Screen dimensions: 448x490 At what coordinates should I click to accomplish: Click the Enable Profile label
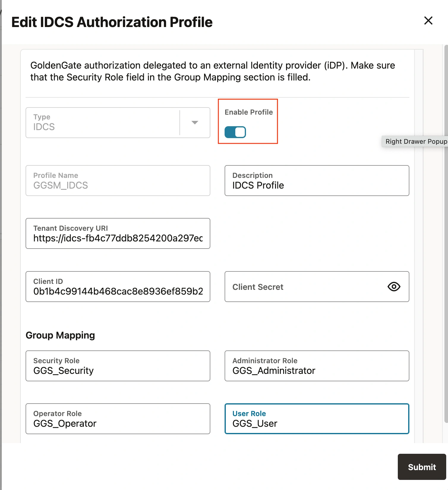(x=249, y=112)
